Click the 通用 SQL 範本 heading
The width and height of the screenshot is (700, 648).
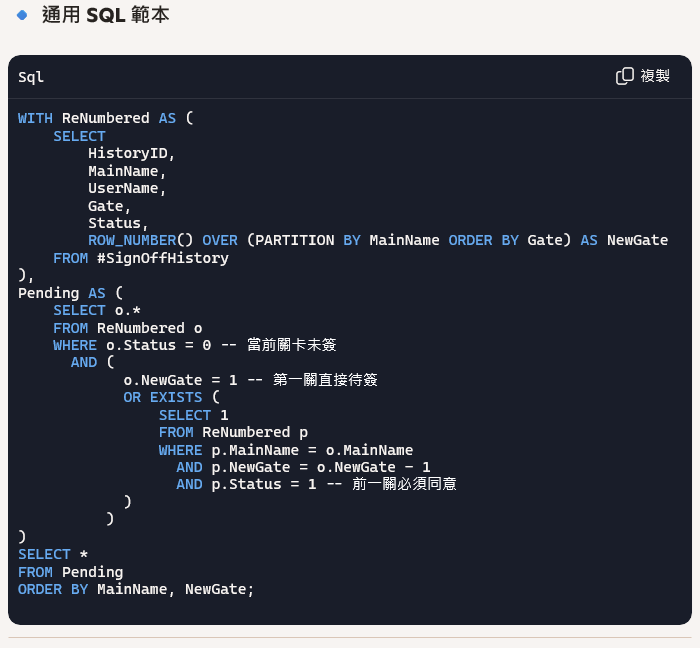106,15
